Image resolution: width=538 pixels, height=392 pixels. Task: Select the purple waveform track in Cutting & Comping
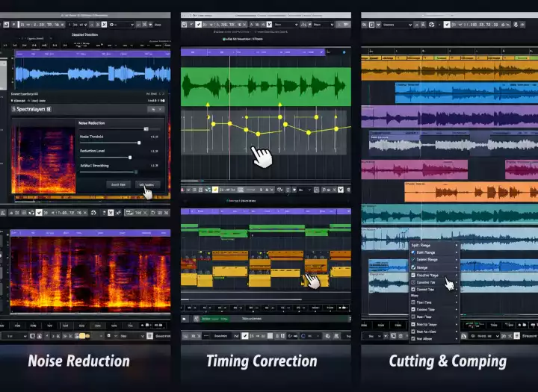pyautogui.click(x=450, y=116)
